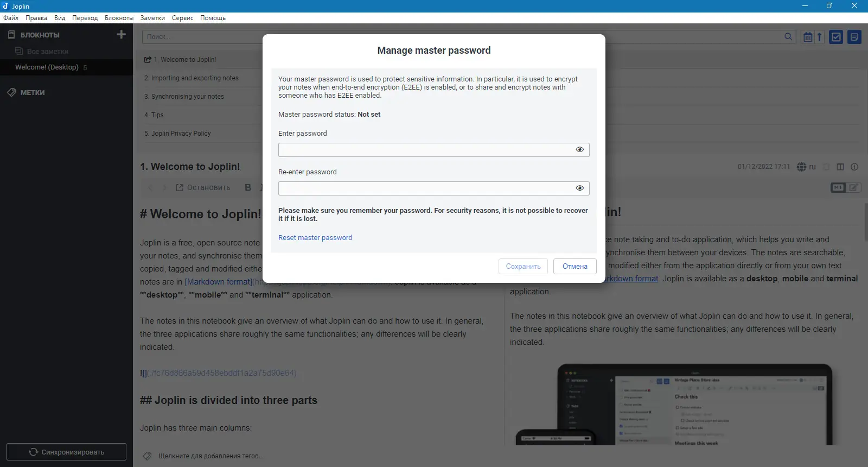
Task: Reverse note sort order with the arrow icon
Action: [x=819, y=37]
